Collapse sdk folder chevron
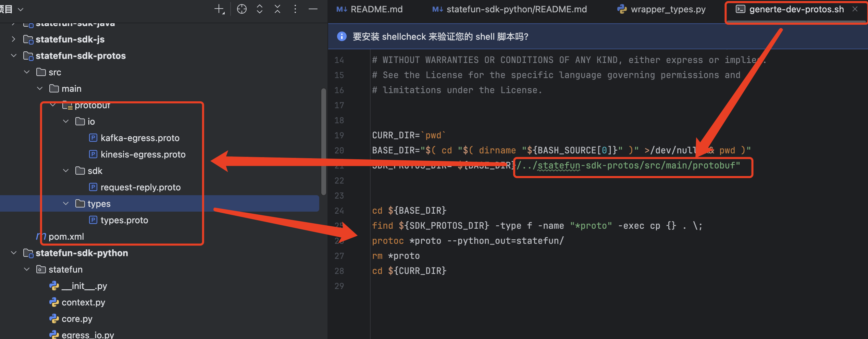Viewport: 868px width, 339px height. click(66, 171)
